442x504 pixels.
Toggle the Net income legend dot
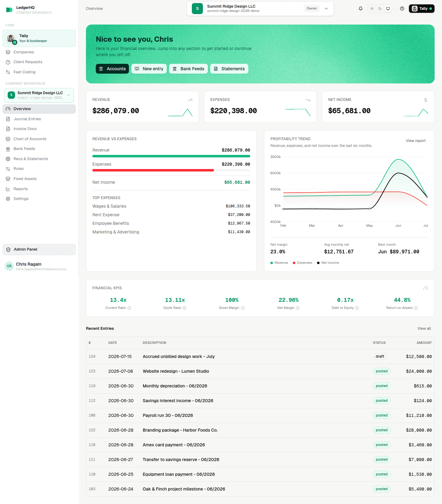[318, 263]
